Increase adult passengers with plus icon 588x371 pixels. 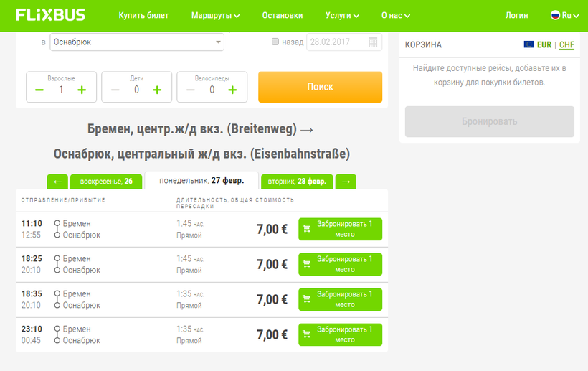[82, 90]
